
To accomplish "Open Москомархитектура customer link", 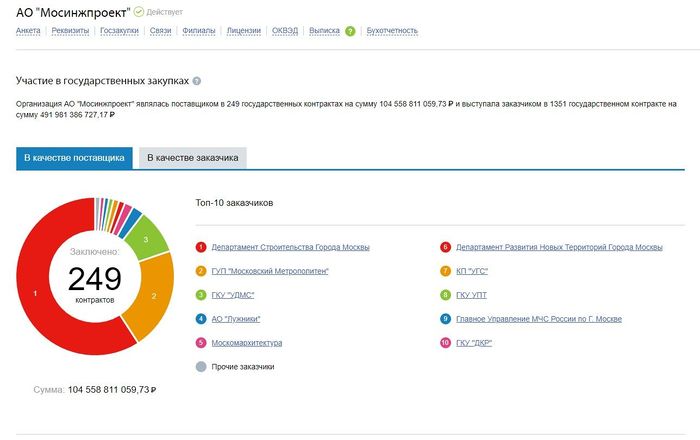I will coord(247,343).
